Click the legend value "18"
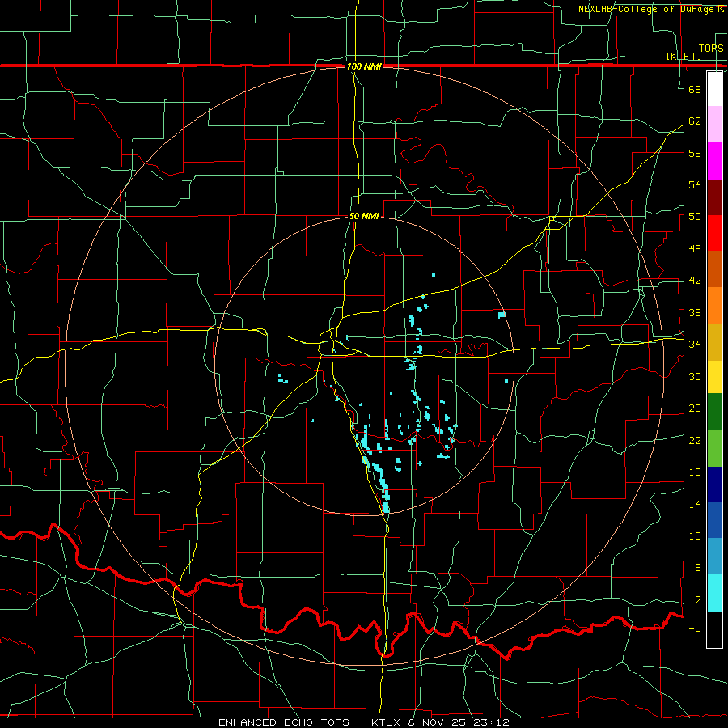The width and height of the screenshot is (728, 728). (695, 472)
